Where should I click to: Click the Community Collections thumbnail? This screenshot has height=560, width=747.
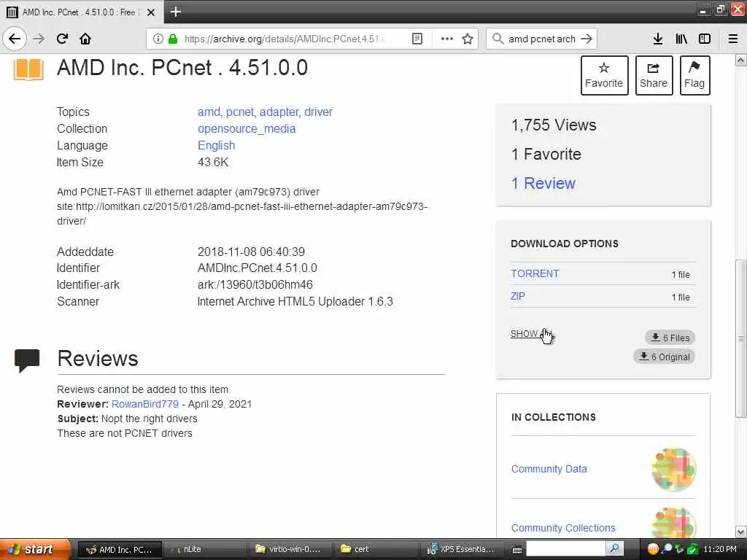[x=673, y=522]
